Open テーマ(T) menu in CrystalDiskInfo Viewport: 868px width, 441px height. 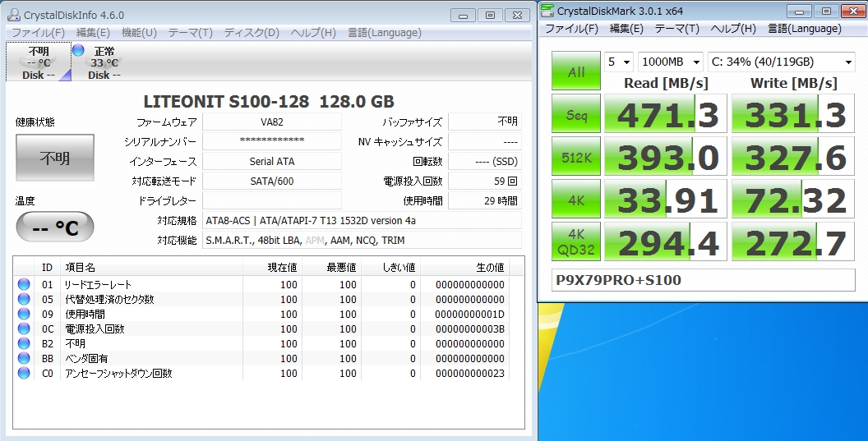(191, 33)
